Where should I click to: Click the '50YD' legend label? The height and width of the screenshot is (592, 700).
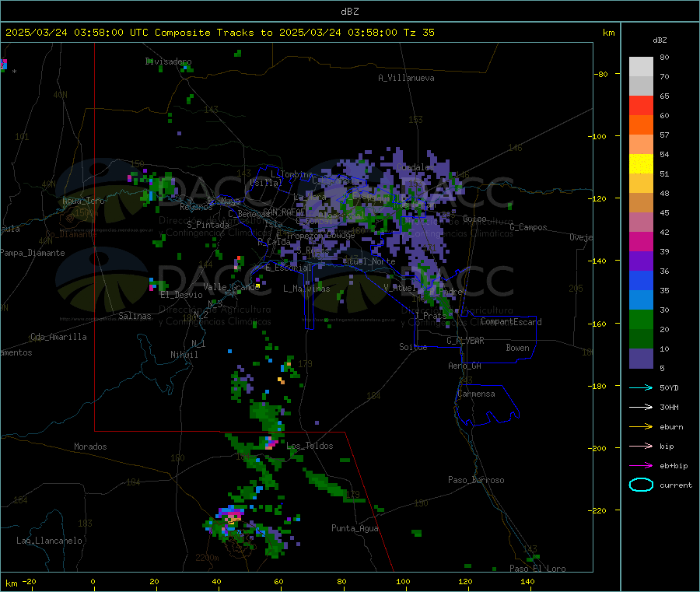click(669, 387)
